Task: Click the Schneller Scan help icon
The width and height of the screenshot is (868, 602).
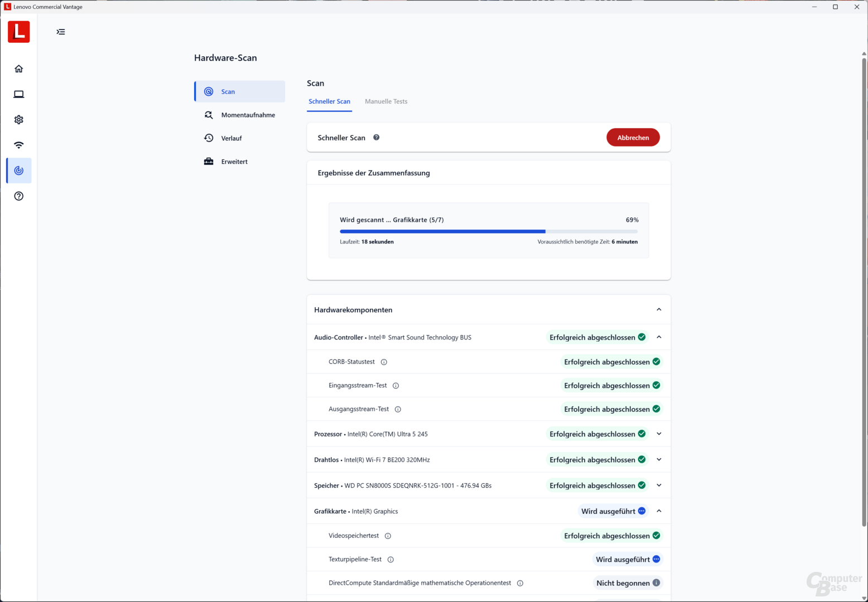Action: tap(377, 138)
